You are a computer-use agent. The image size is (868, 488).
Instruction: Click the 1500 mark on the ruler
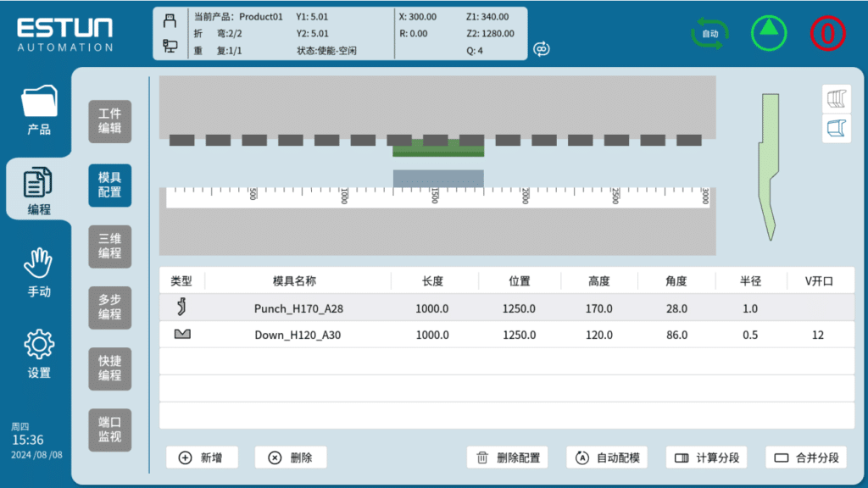pyautogui.click(x=435, y=196)
